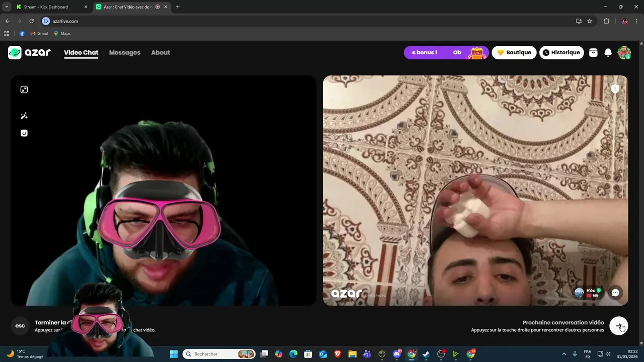The height and width of the screenshot is (362, 644).
Task: Open the Gmail bookmark
Action: click(x=39, y=34)
